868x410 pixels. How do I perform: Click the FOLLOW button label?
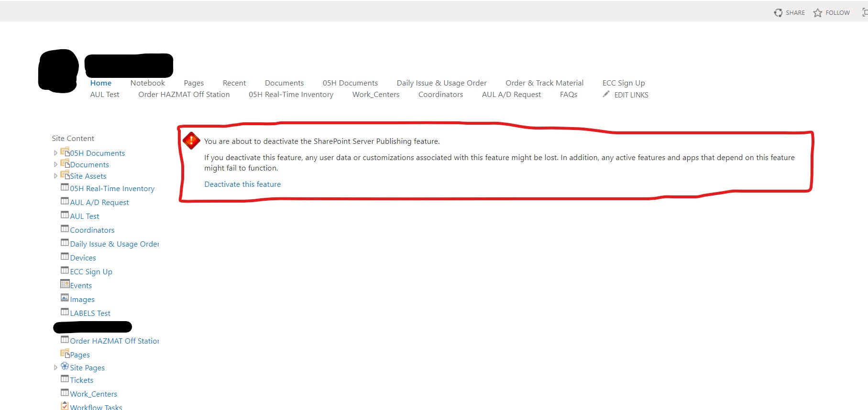point(838,13)
